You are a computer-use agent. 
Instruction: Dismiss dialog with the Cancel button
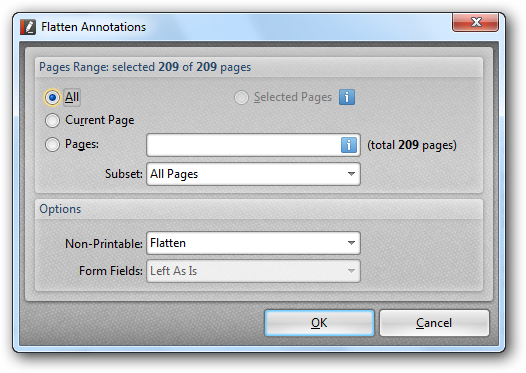[434, 323]
